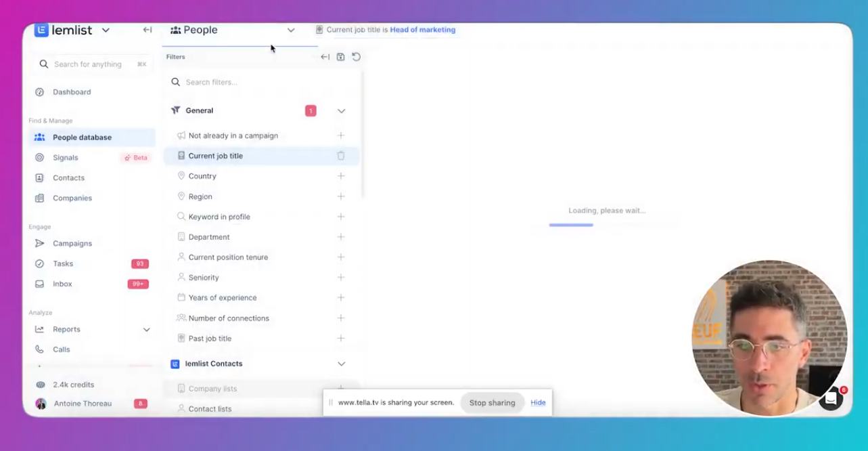Add the Region filter
Image resolution: width=868 pixels, height=451 pixels.
[341, 196]
